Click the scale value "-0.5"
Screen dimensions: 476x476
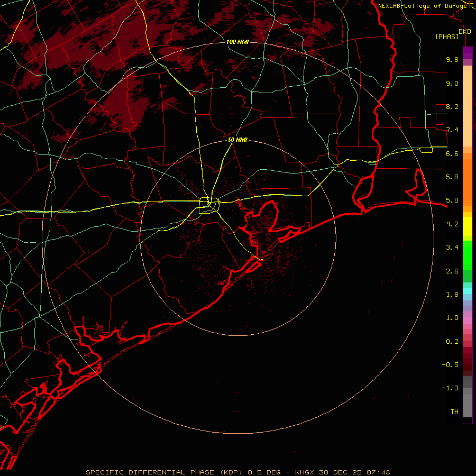pos(450,365)
